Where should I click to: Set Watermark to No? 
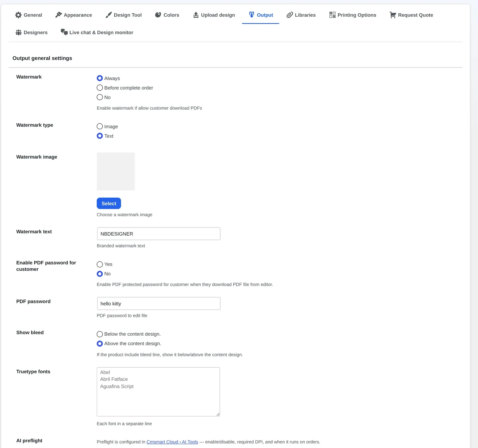pos(100,97)
